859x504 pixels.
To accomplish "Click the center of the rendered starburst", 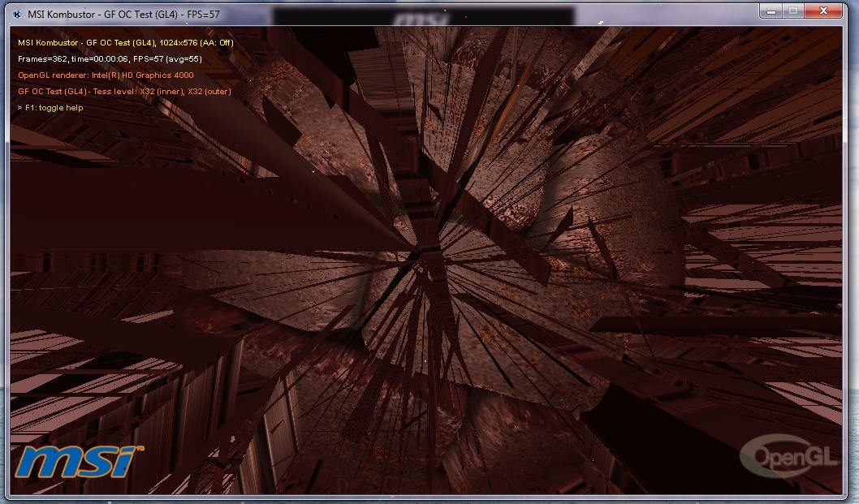I will point(425,246).
